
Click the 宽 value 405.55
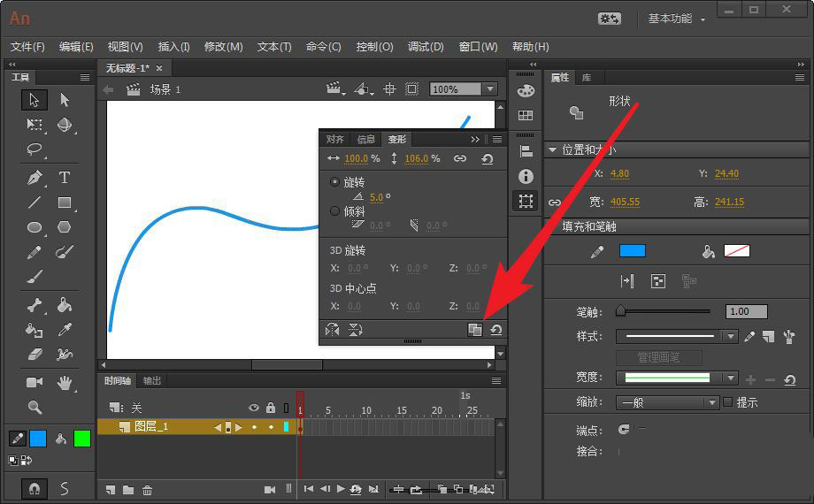(x=625, y=202)
